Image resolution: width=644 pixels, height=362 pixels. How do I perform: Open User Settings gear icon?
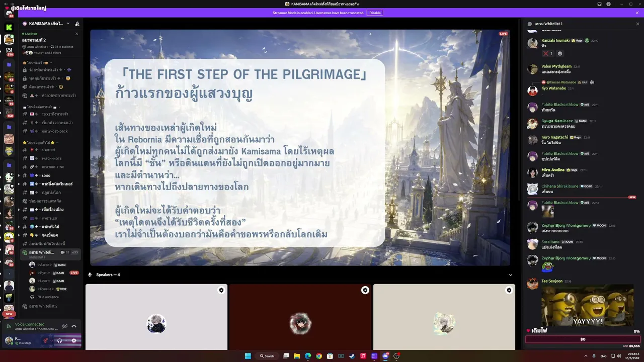[74, 340]
